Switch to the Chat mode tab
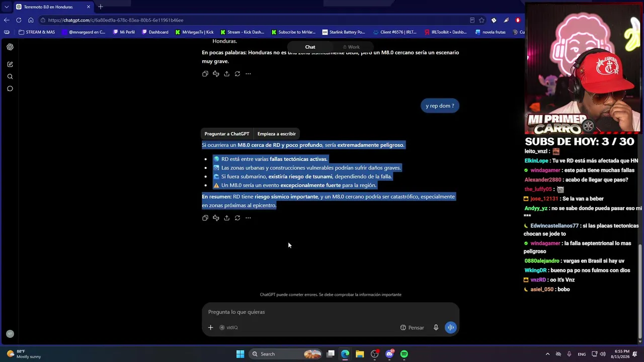Screen dimensions: 644x362 [x=310, y=47]
